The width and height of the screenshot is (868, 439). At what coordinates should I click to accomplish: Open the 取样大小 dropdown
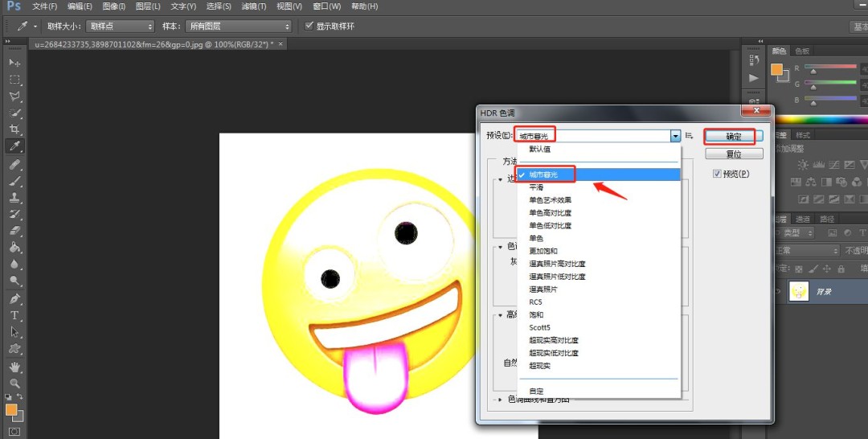click(x=119, y=27)
